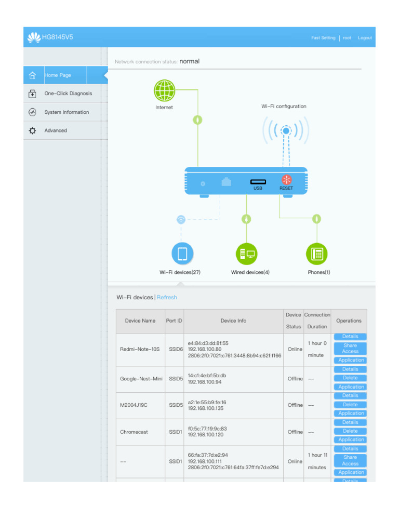Click green connector above Phones

[x=316, y=219]
